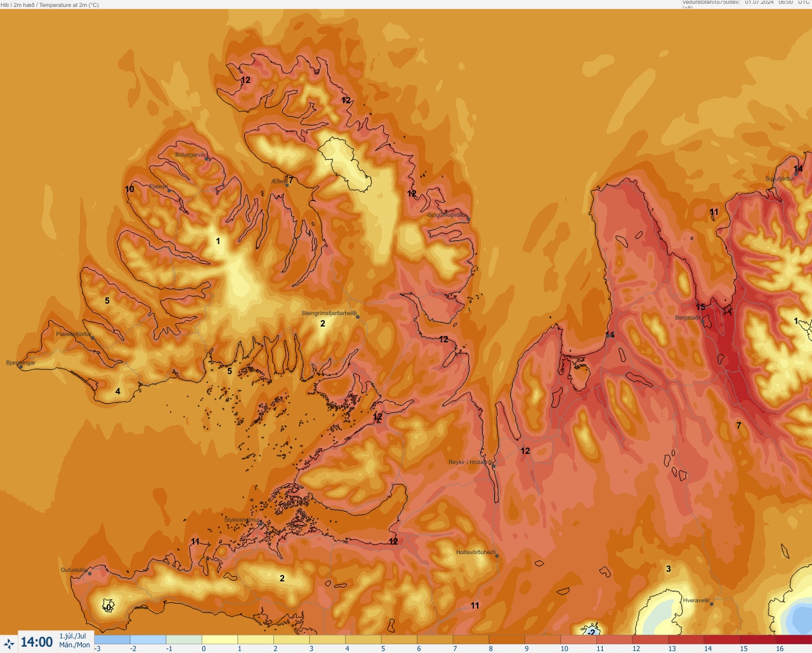Select the Gufuskálar station label
The height and width of the screenshot is (653, 812).
(74, 570)
